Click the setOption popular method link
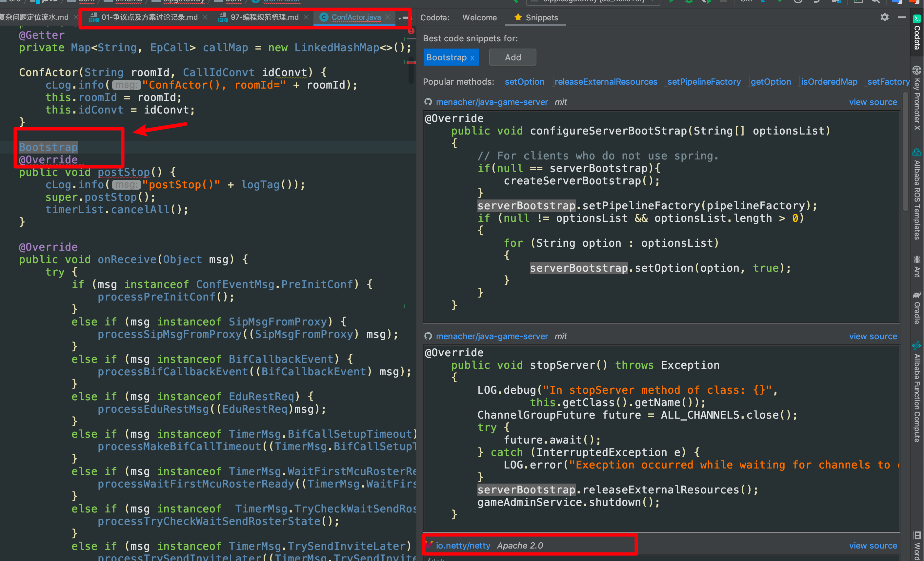Screen dimensions: 924x561 coord(524,82)
